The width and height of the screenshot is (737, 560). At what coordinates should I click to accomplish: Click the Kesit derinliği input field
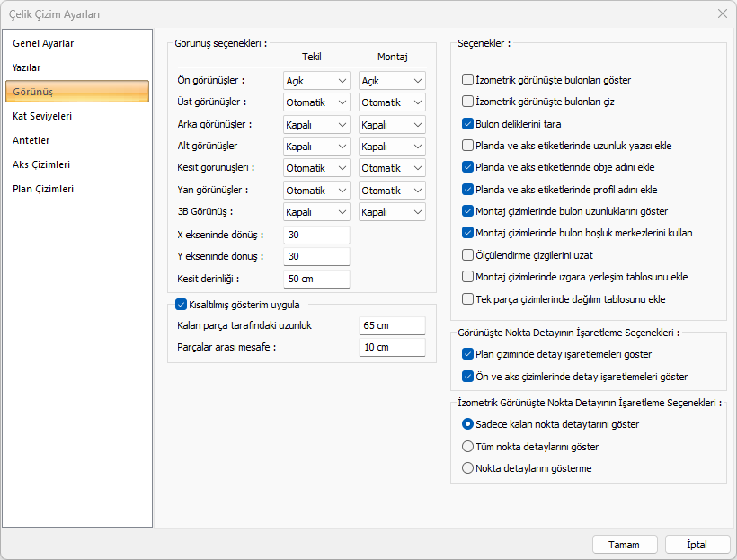(x=316, y=279)
